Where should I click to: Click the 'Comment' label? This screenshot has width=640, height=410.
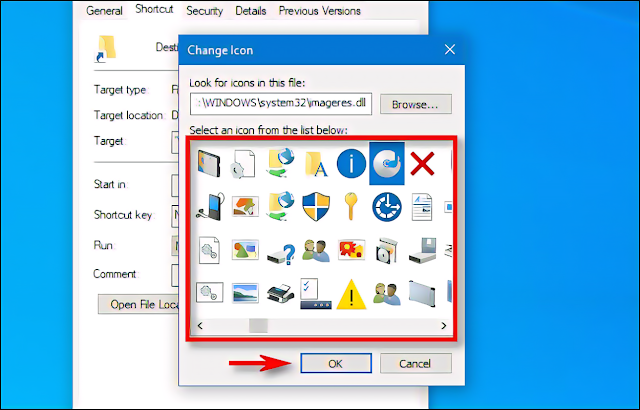pyautogui.click(x=115, y=274)
